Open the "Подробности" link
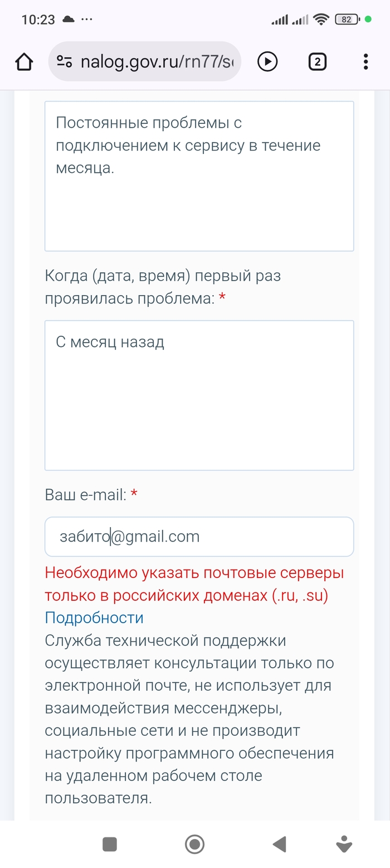Image resolution: width=390 pixels, height=868 pixels. point(94,618)
